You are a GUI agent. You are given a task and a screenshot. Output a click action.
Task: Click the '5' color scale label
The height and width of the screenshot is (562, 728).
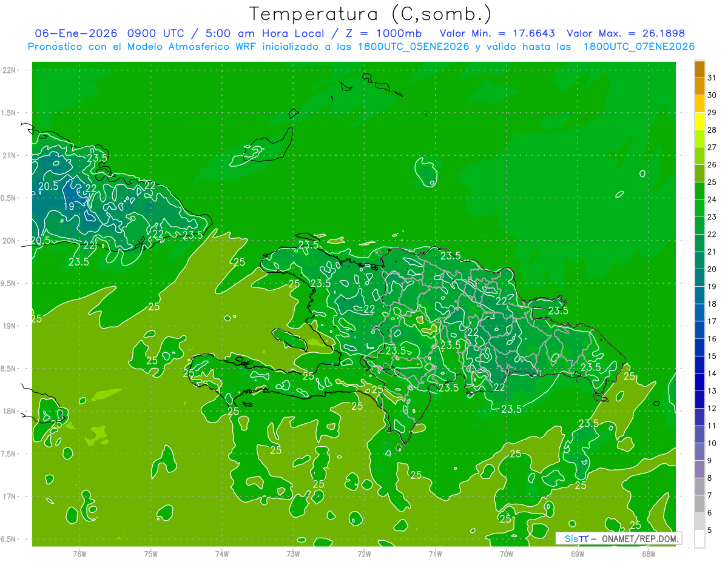coord(710,530)
